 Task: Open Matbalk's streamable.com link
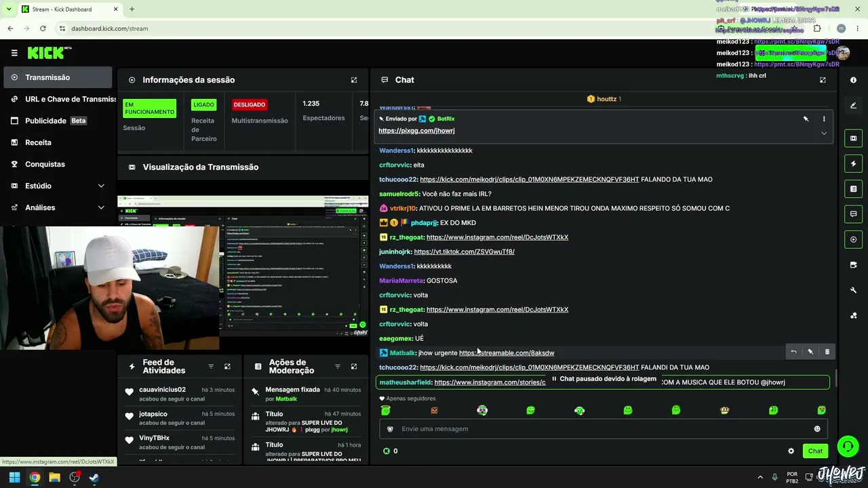click(x=507, y=352)
